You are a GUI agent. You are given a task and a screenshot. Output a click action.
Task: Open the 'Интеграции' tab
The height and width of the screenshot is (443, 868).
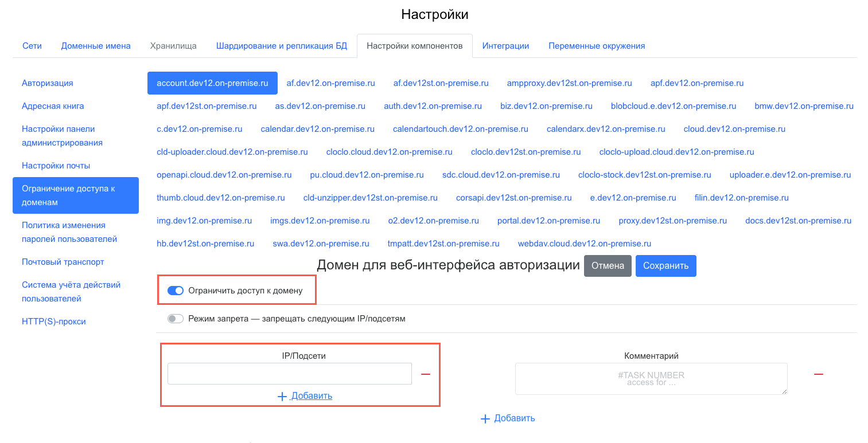pos(505,46)
